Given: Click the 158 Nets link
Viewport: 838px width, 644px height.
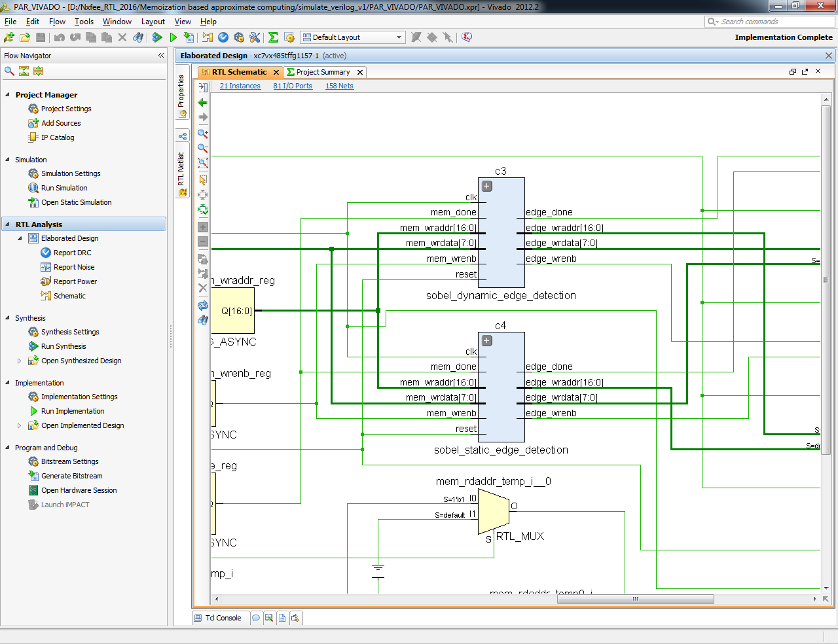Looking at the screenshot, I should coord(339,86).
